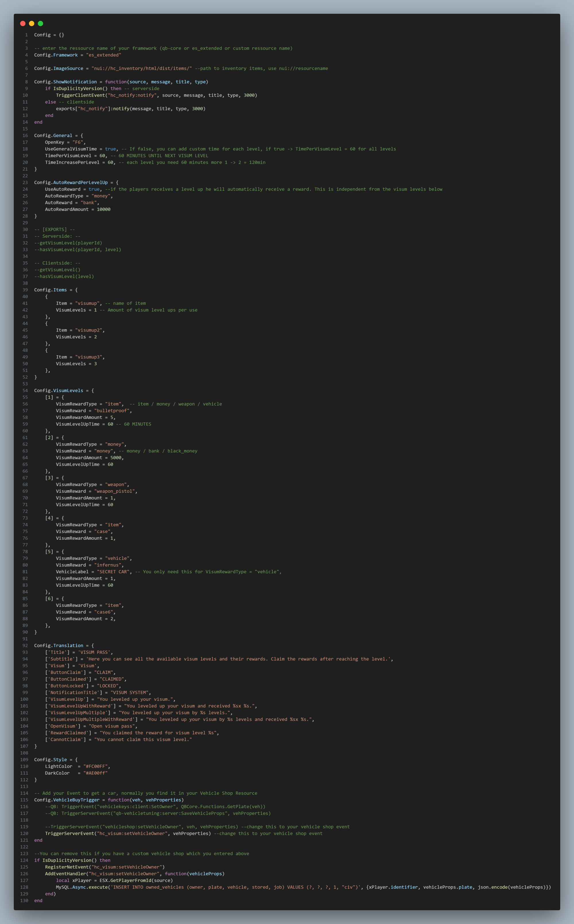574x924 pixels.
Task: Select the 10000 AutoRewardAmount value
Action: pos(104,209)
